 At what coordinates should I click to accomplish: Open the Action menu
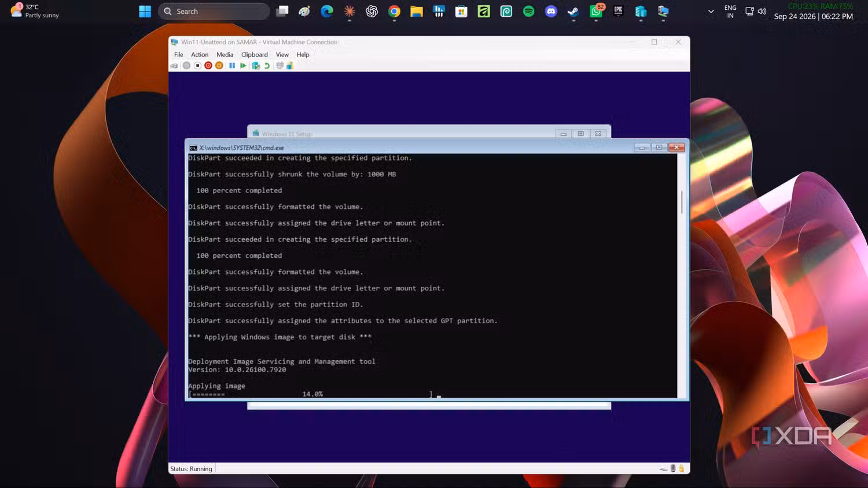pyautogui.click(x=200, y=55)
